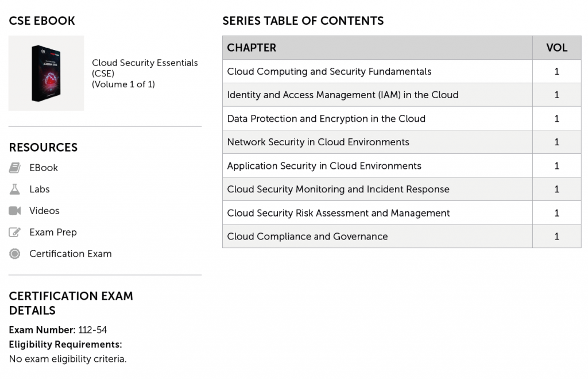588x379 pixels.
Task: Open the Videos resource link
Action: [x=44, y=211]
